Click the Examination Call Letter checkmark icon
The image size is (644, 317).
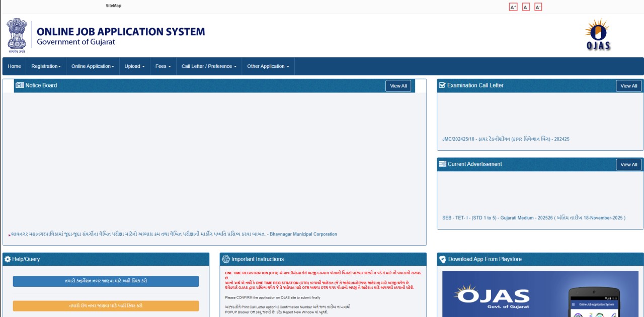click(x=442, y=85)
